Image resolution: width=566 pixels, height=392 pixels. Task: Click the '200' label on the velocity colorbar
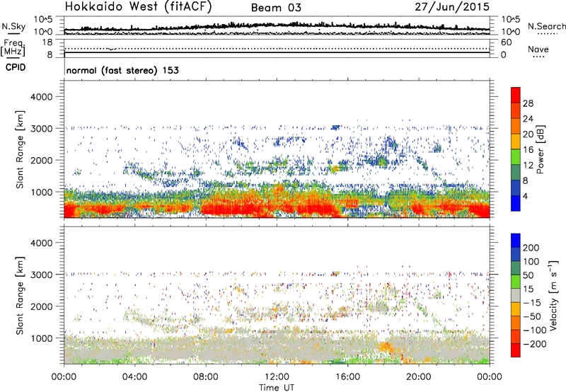531,248
